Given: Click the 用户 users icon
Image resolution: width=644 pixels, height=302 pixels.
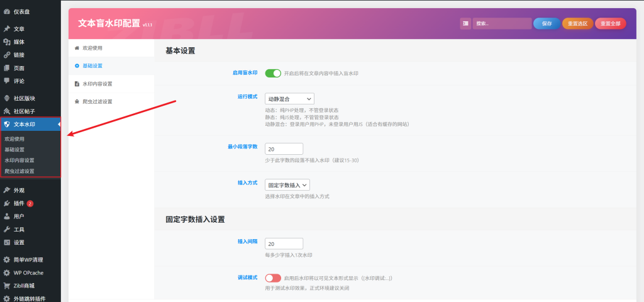Looking at the screenshot, I should (6, 216).
